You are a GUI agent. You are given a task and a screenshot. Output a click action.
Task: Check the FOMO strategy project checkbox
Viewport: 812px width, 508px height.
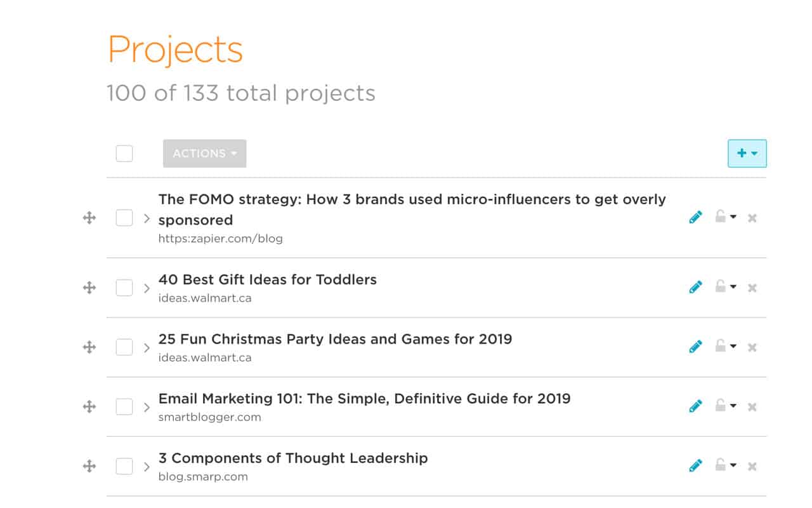tap(124, 217)
